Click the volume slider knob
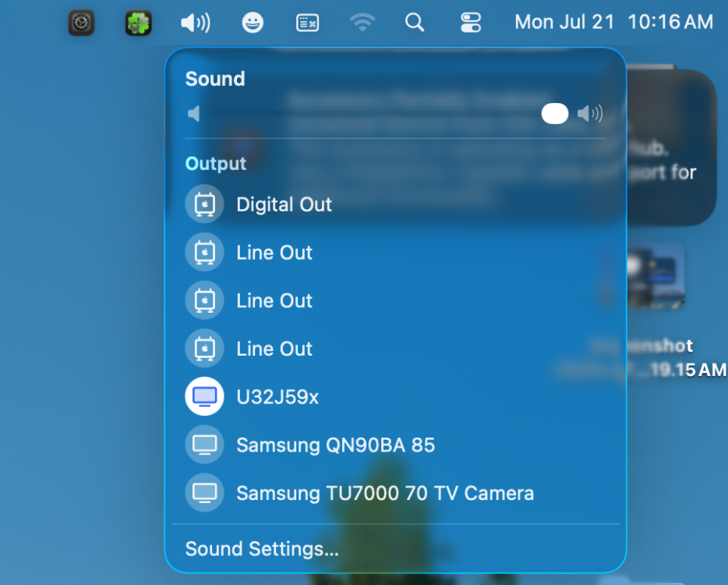The height and width of the screenshot is (585, 728). (555, 113)
